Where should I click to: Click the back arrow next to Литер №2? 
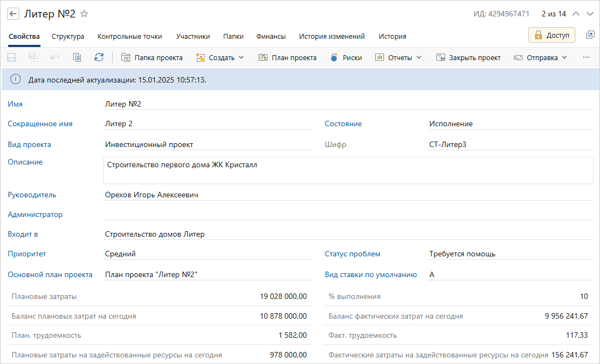pyautogui.click(x=13, y=14)
